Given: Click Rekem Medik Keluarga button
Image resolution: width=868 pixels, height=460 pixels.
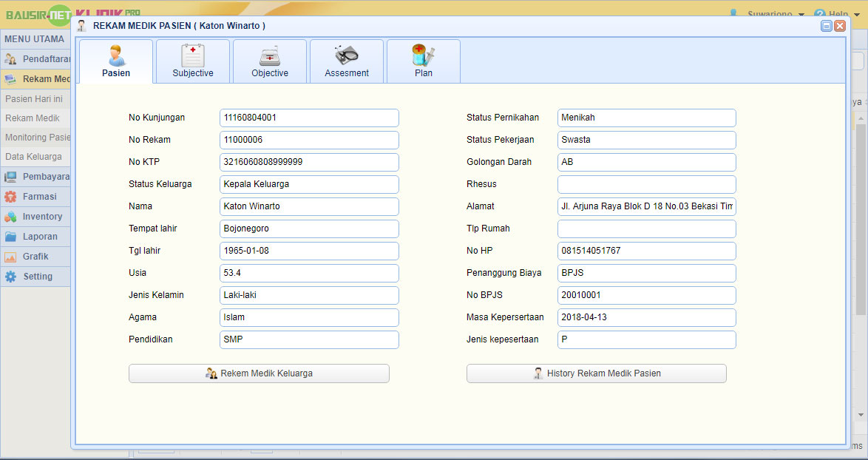Looking at the screenshot, I should [259, 373].
